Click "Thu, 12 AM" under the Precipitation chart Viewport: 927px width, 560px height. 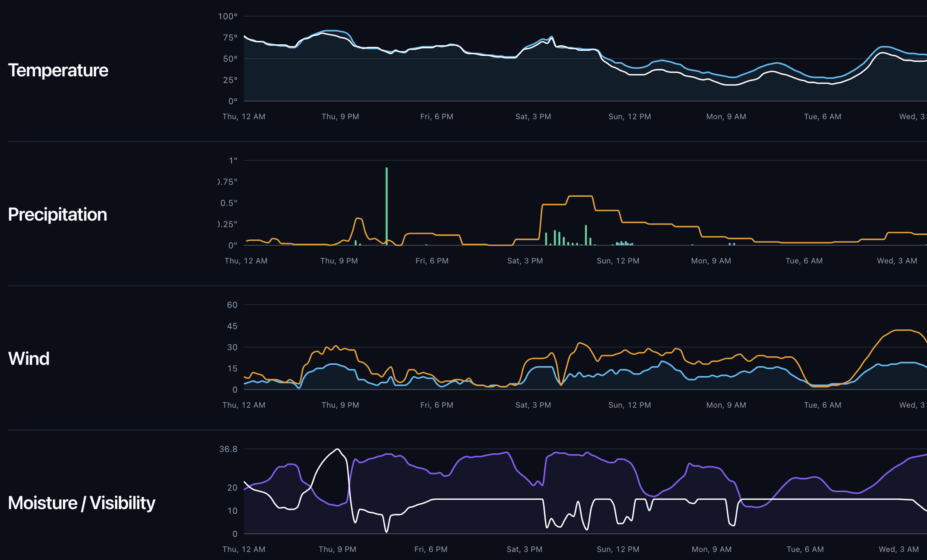(x=246, y=261)
